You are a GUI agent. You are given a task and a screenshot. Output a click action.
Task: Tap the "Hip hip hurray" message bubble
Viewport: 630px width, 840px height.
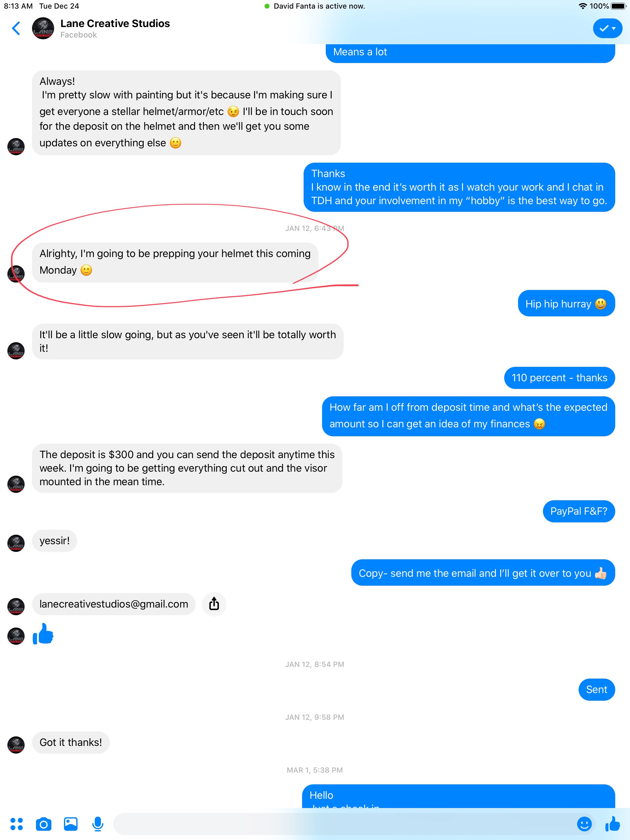(x=566, y=303)
